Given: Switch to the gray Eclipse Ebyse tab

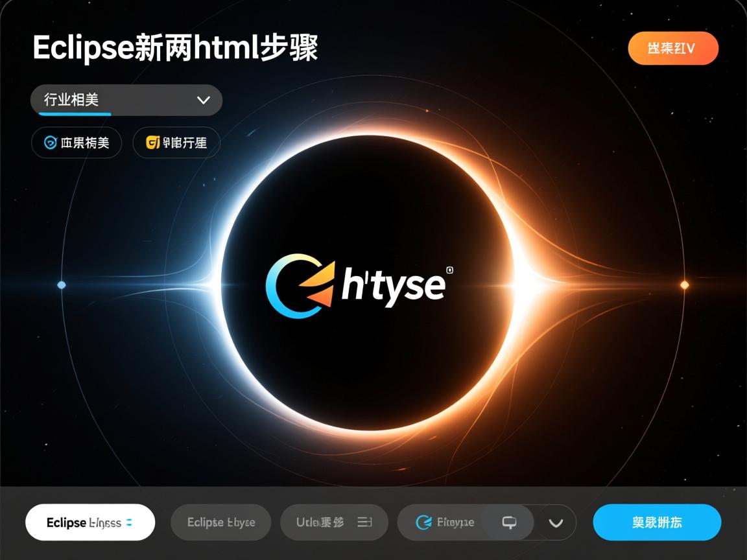Looking at the screenshot, I should pyautogui.click(x=220, y=522).
